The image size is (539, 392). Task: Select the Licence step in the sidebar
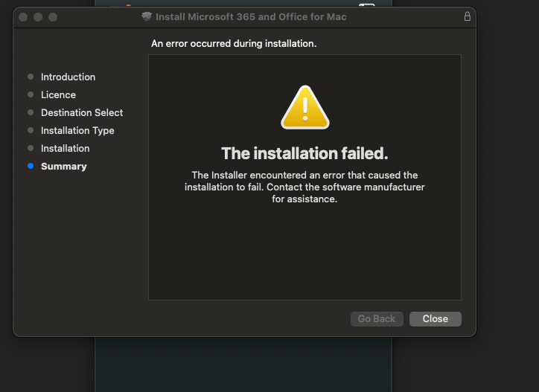[x=58, y=94]
